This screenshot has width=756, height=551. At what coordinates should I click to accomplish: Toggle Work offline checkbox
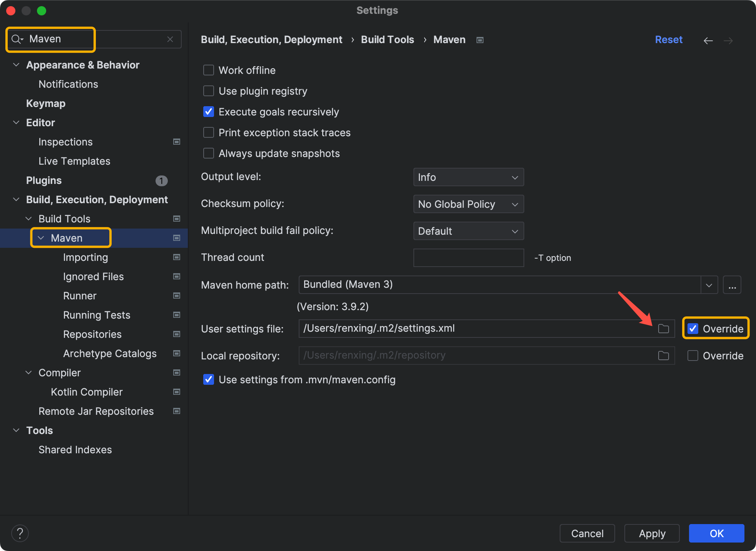209,70
